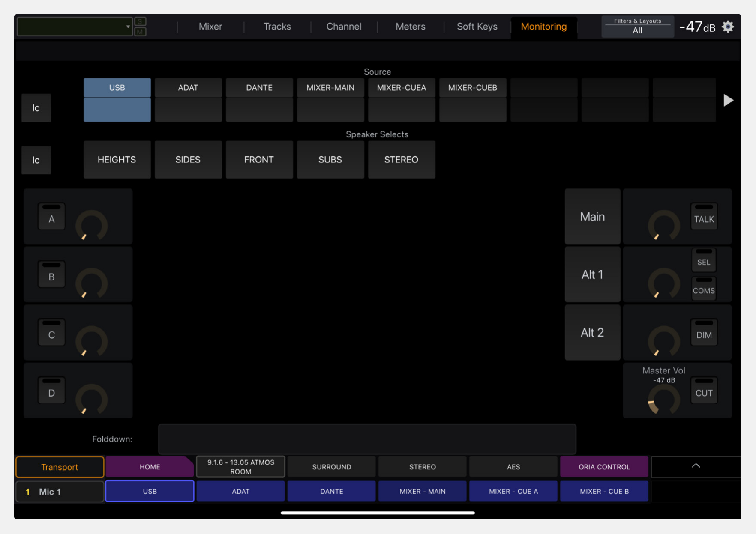Screen dimensions: 756x534
Task: Click the knob beside SEL and COMS
Action: (x=664, y=283)
